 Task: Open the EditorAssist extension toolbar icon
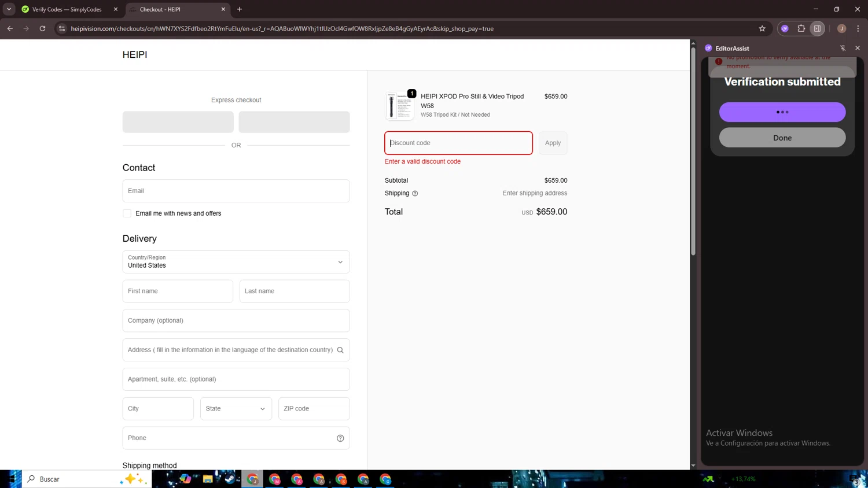785,28
